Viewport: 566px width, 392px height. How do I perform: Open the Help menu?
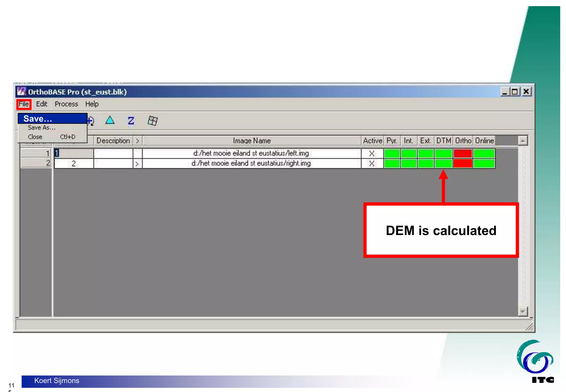coord(92,104)
